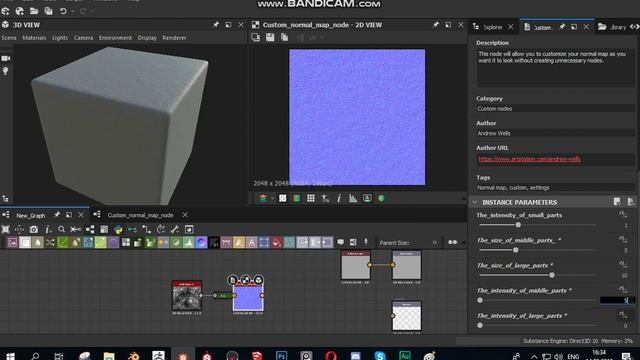Open the Renderer menu
640x360 pixels.
174,38
